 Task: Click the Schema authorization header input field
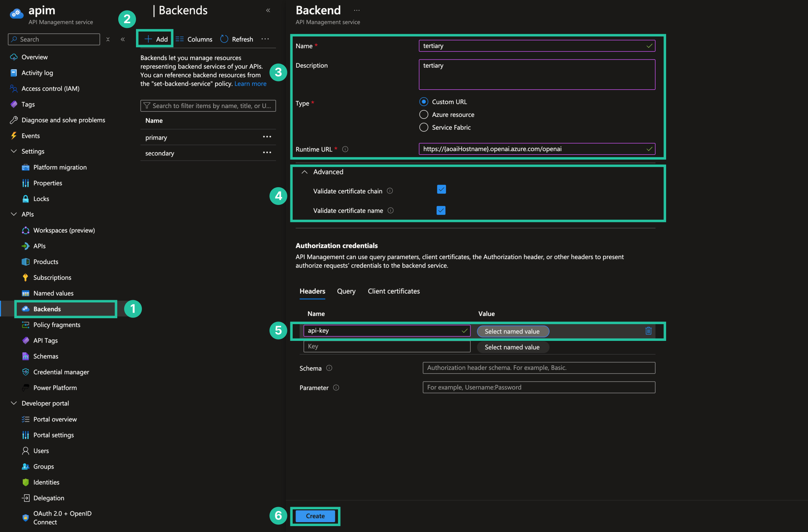tap(539, 368)
